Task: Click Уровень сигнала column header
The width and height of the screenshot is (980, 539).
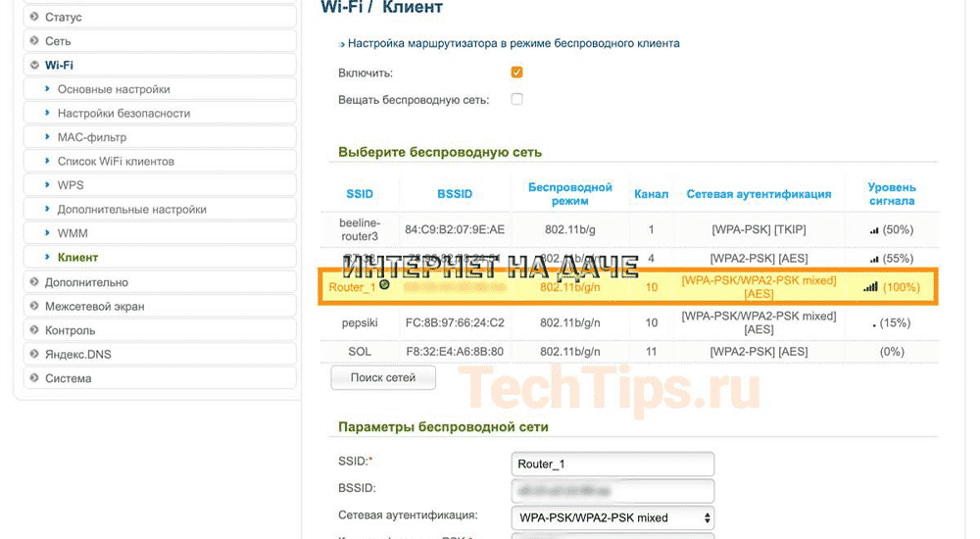Action: pos(891,194)
